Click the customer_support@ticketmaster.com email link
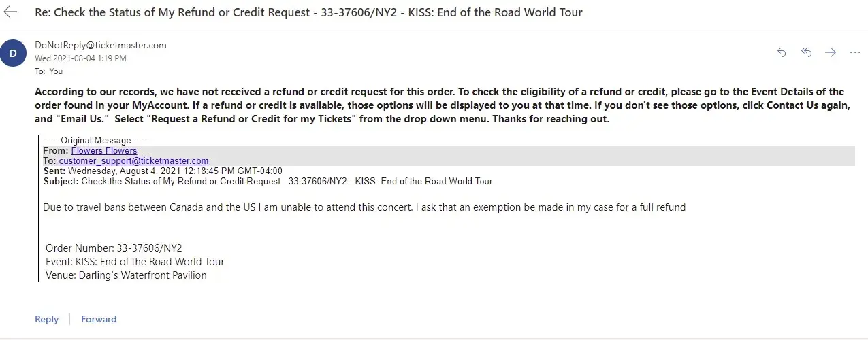The image size is (868, 340). [x=133, y=161]
